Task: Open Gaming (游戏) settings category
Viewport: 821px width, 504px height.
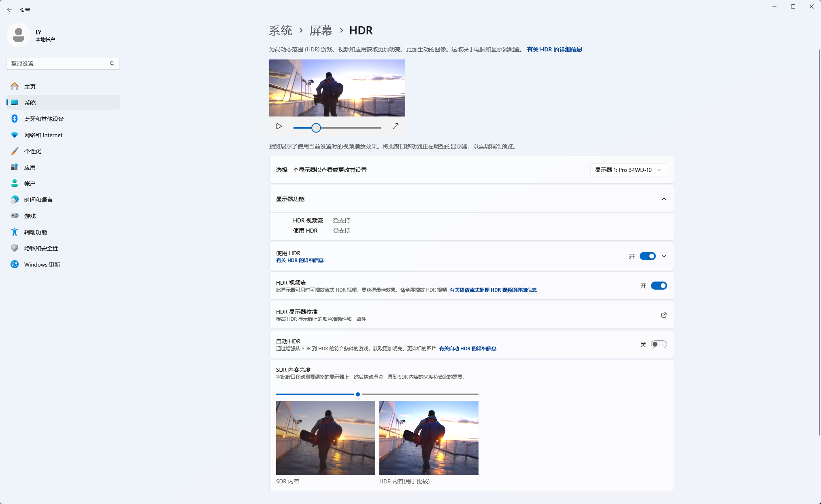Action: (x=30, y=216)
